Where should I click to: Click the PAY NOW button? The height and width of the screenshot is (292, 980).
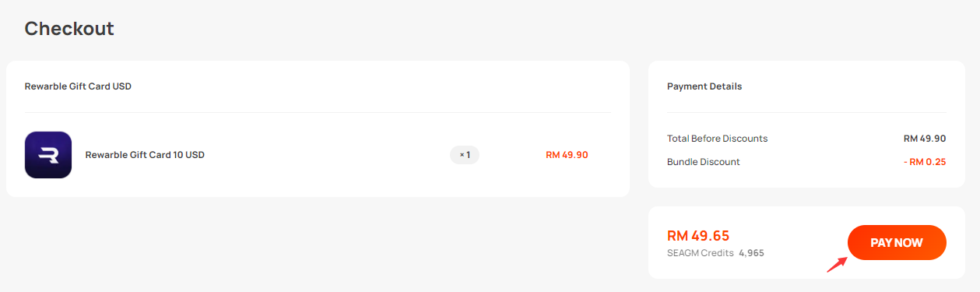pos(897,243)
